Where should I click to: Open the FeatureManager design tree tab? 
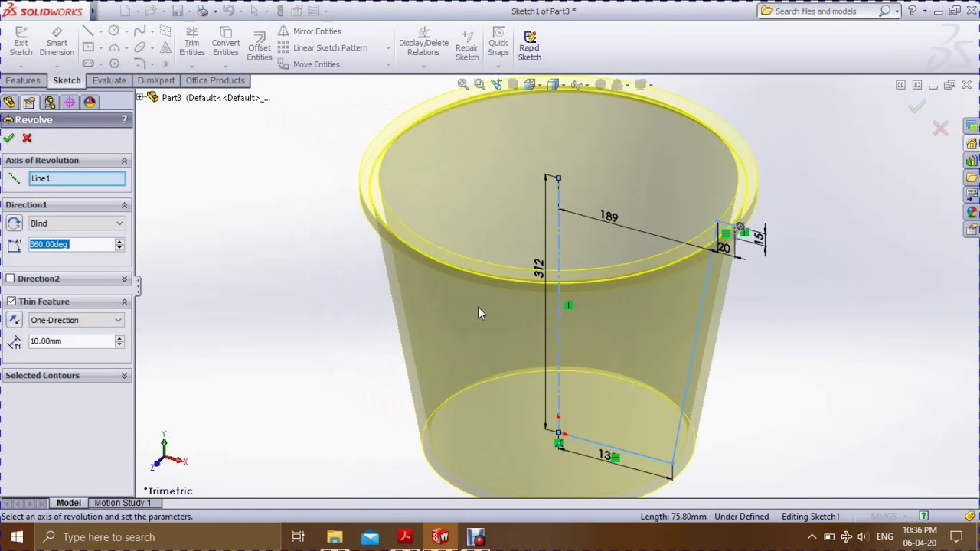(9, 103)
